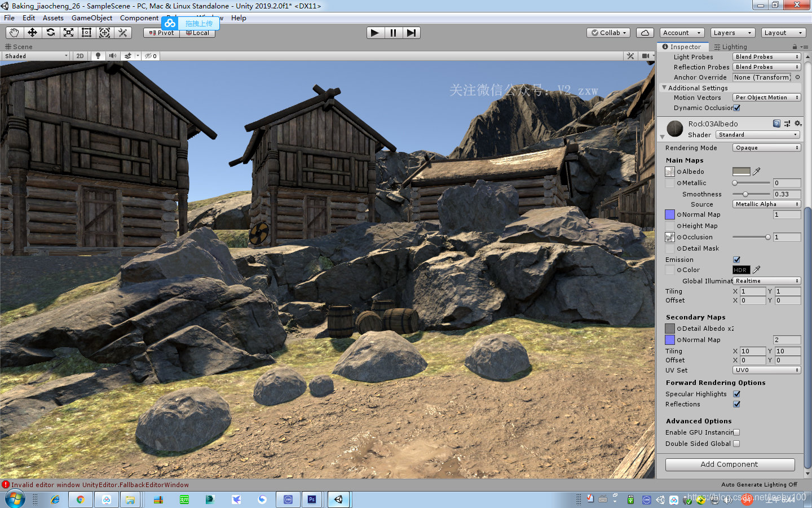Switch to the Lighting tab
Viewport: 812px width, 508px height.
click(730, 47)
